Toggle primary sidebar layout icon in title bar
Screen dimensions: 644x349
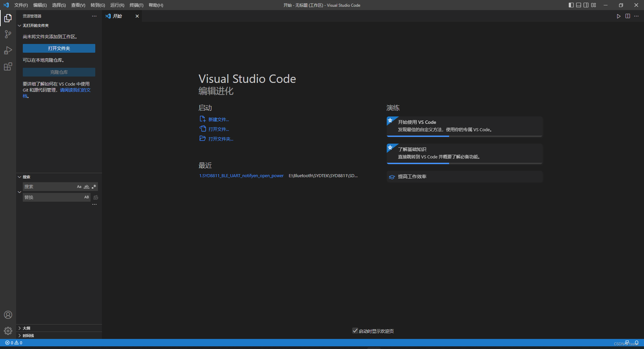pos(571,5)
